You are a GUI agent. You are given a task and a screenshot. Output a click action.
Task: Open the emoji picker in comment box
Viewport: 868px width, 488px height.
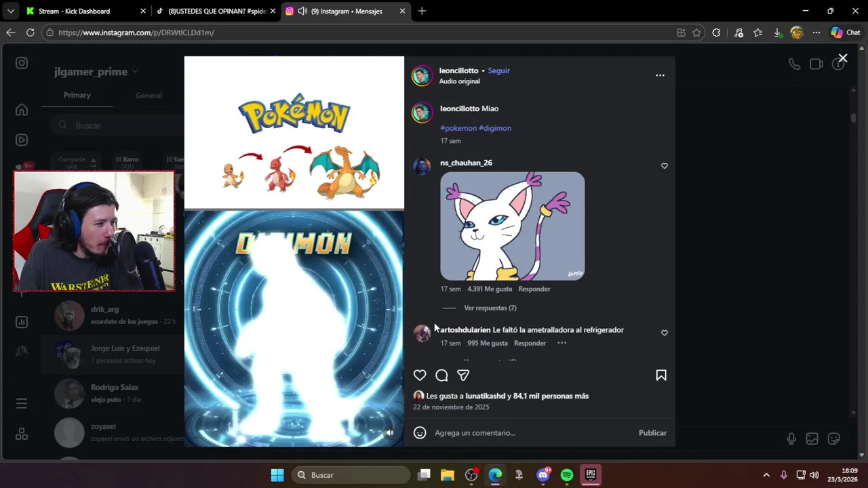click(420, 432)
